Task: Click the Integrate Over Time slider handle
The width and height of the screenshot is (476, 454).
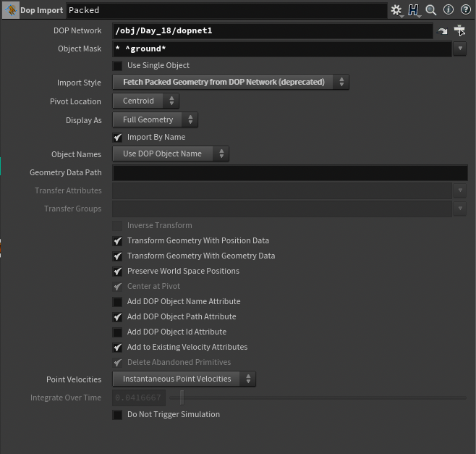Action: coord(182,398)
